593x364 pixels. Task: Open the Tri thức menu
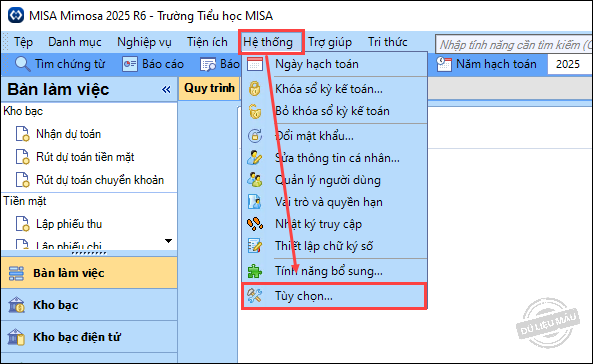388,42
